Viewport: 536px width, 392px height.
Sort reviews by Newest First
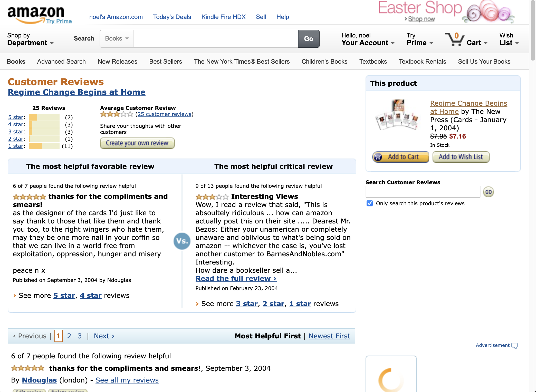(329, 336)
